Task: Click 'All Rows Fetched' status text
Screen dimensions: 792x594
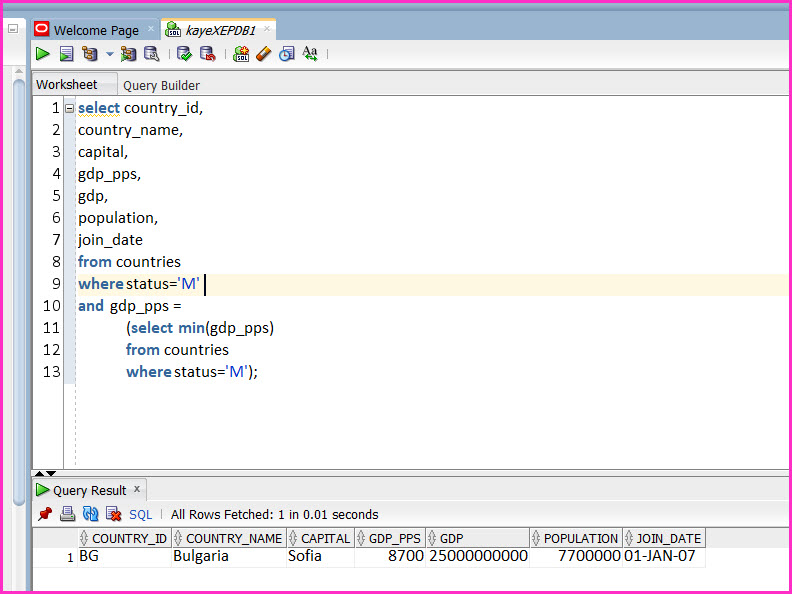Action: (274, 515)
